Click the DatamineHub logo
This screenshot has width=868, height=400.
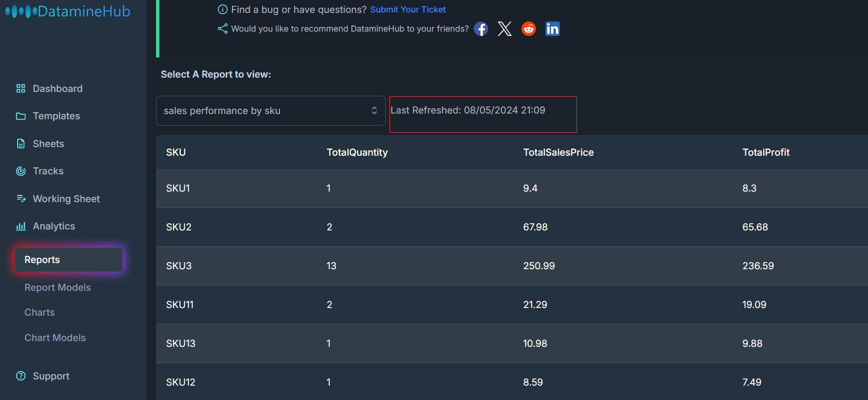tap(67, 11)
